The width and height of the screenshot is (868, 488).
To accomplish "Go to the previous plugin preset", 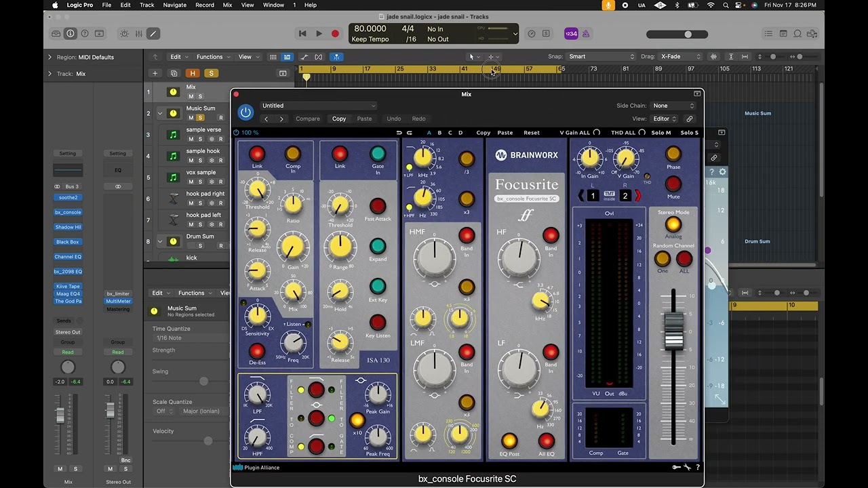I will [x=266, y=119].
